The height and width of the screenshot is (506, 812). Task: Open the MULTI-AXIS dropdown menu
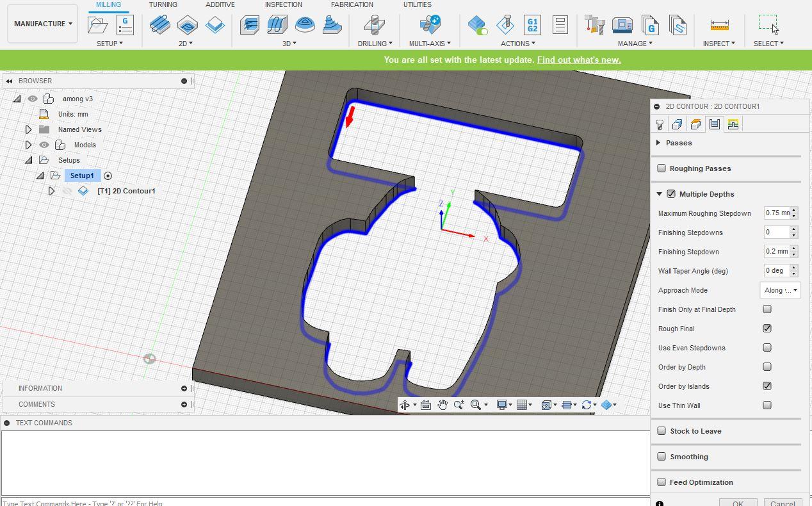[430, 44]
